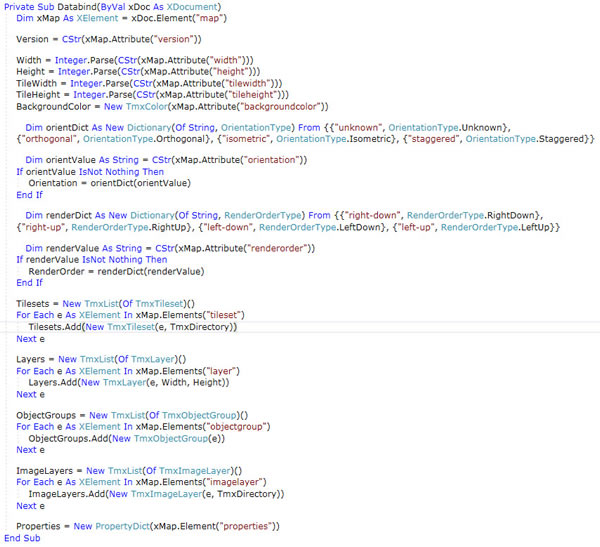Click the For Each line with "objectgroup"

[143, 426]
